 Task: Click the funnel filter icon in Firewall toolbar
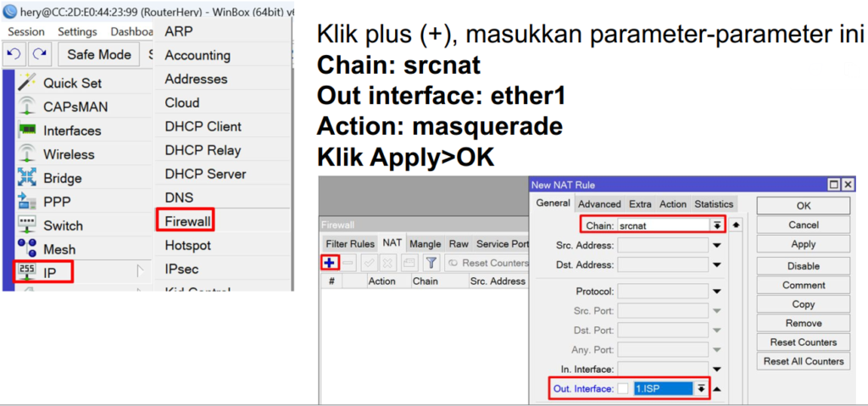click(431, 263)
